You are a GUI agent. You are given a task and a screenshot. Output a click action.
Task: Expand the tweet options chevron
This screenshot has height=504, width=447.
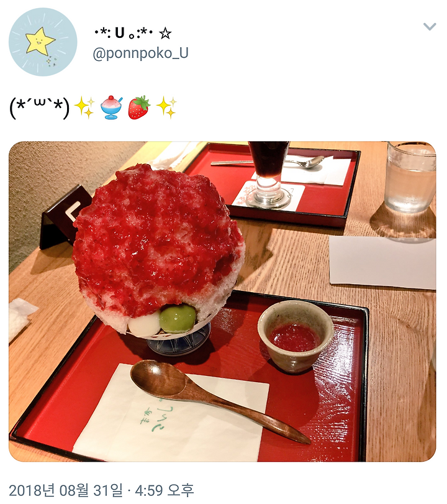click(x=430, y=26)
